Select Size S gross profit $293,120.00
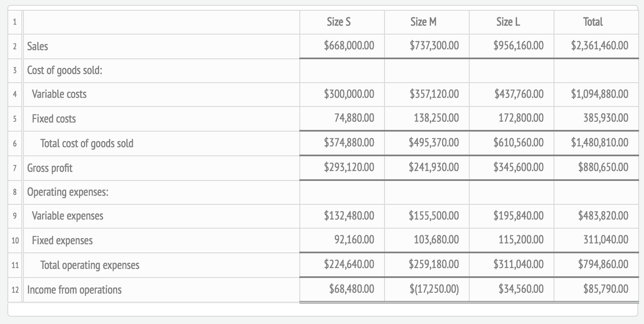Viewport: 644px width, 324px height. [x=349, y=167]
